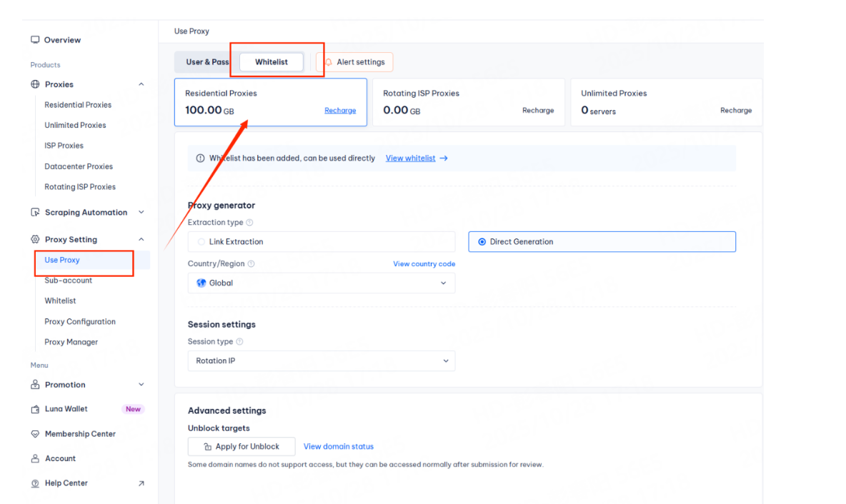Switch to the Whitelist tab
The height and width of the screenshot is (504, 846).
point(272,62)
